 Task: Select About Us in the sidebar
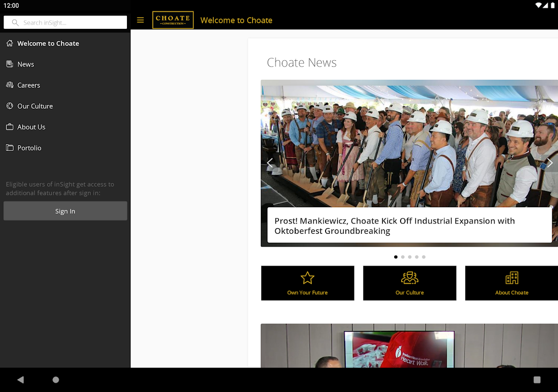65,127
